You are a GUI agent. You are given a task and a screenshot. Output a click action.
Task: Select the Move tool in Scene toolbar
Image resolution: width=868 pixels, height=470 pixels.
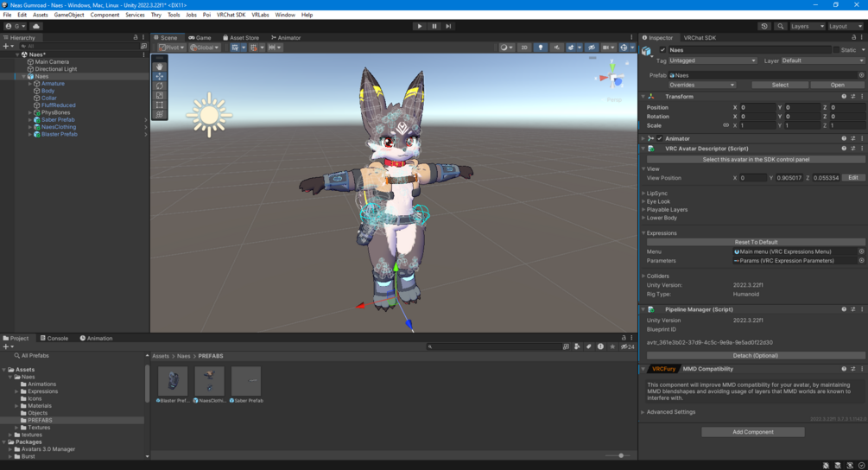[160, 76]
